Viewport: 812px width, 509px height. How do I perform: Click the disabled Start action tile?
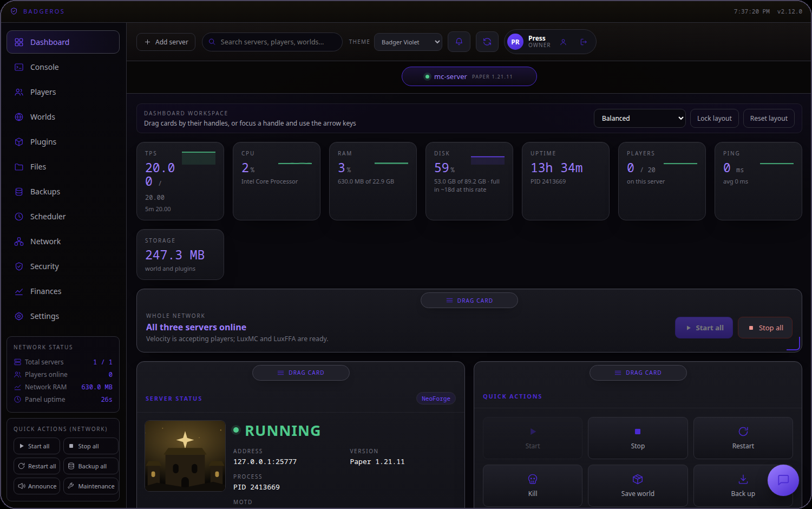[533, 438]
